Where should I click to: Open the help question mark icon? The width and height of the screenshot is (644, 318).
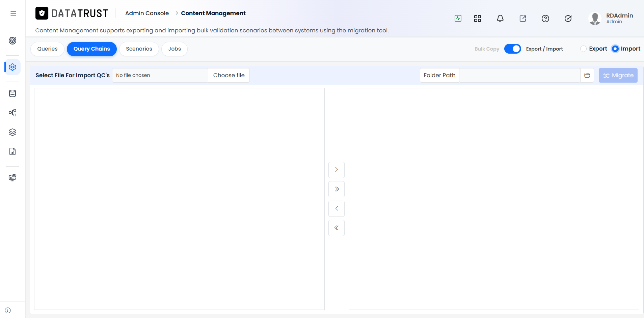click(545, 19)
